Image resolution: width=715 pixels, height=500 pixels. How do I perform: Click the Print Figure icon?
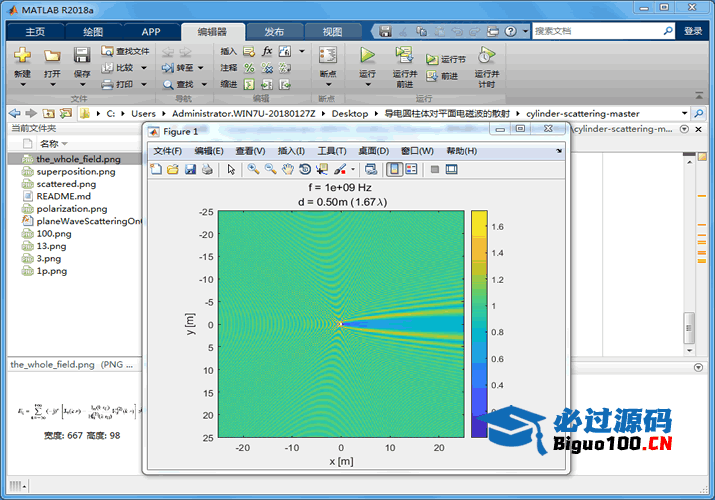(206, 170)
